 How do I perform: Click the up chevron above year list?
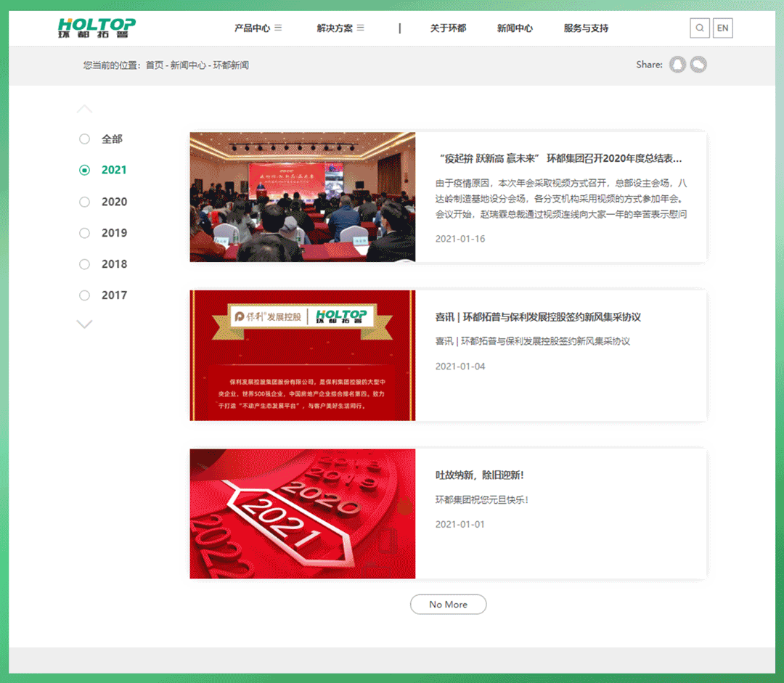84,108
